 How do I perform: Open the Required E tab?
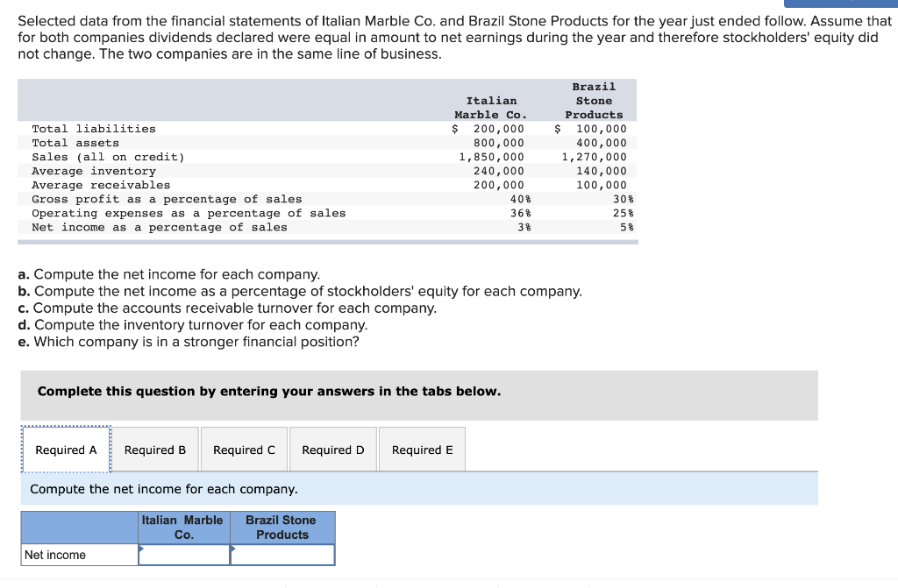[x=422, y=450]
